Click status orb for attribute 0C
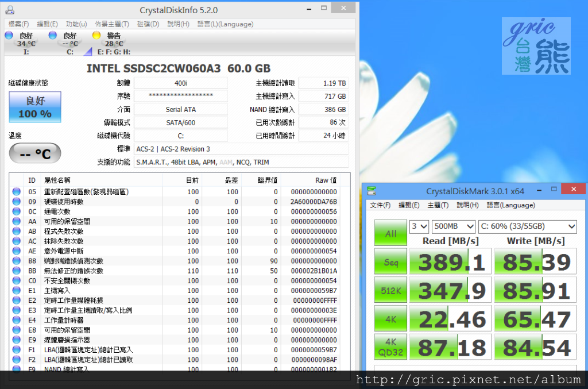The width and height of the screenshot is (588, 389). click(x=17, y=211)
